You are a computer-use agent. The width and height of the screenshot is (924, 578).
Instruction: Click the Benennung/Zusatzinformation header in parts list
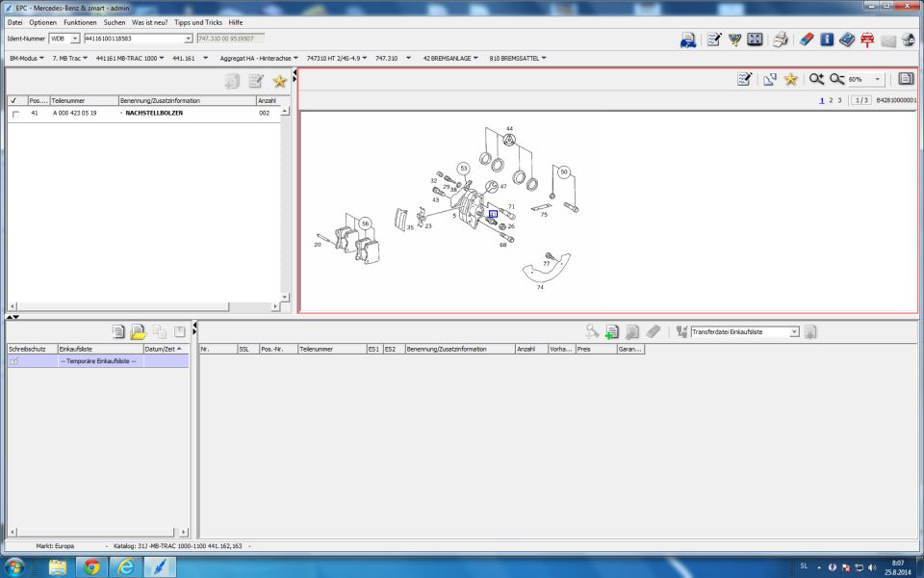(x=188, y=101)
